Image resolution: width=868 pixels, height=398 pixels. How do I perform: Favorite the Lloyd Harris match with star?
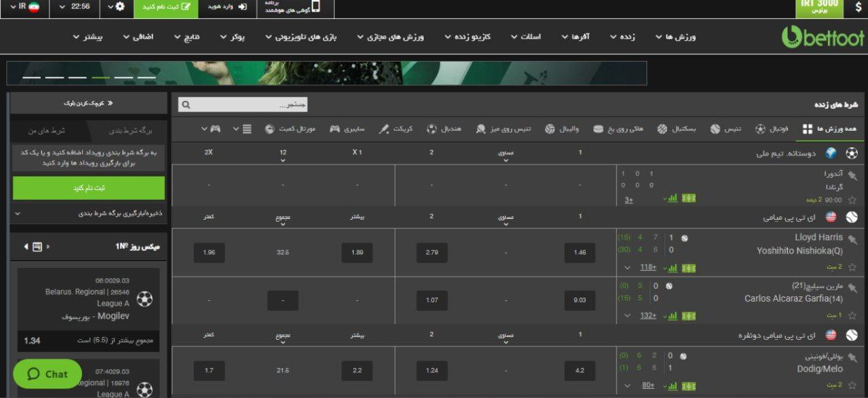click(x=852, y=267)
